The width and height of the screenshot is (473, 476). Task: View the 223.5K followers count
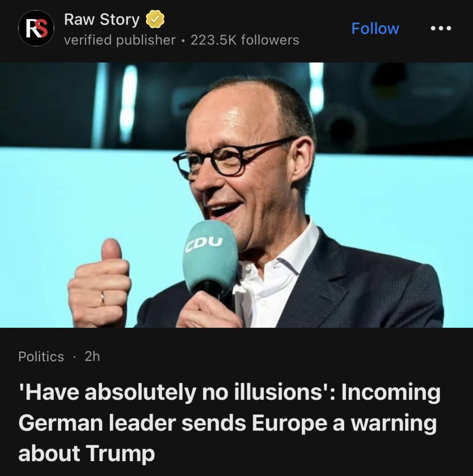[245, 40]
